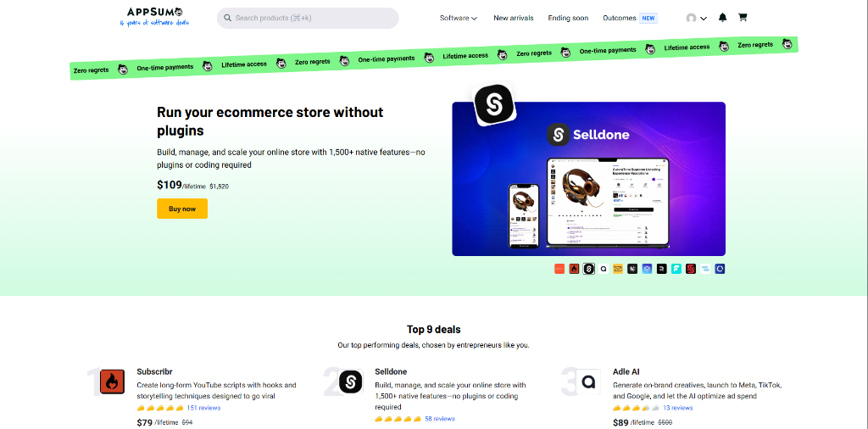Click the Buy now button

pyautogui.click(x=182, y=209)
